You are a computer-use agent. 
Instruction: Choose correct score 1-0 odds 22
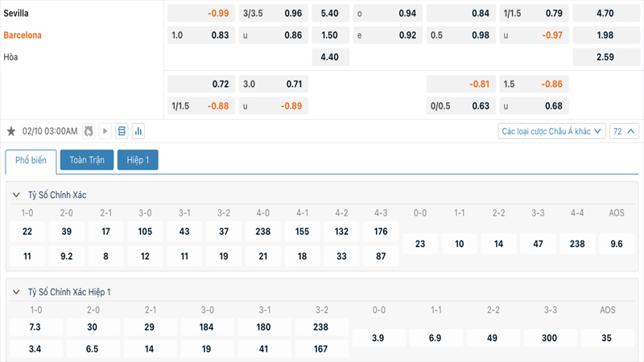[x=27, y=232]
